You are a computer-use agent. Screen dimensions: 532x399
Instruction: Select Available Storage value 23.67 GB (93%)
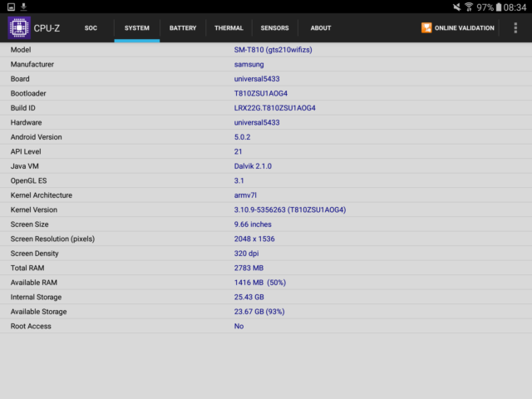point(259,312)
